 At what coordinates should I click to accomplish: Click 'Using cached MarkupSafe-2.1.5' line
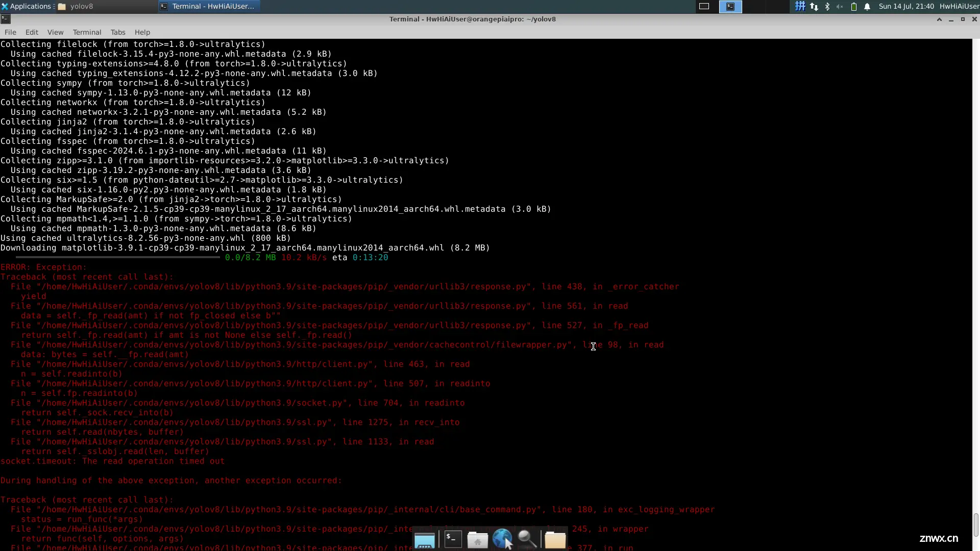(x=281, y=209)
